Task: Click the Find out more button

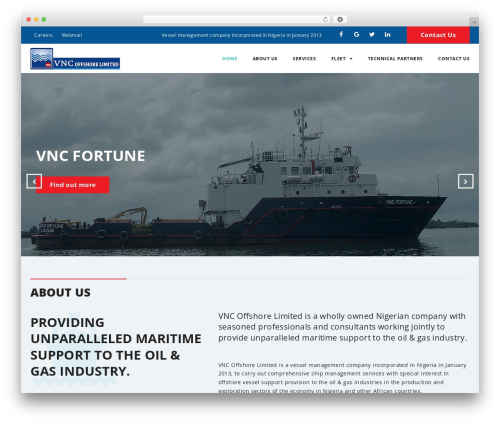Action: pyautogui.click(x=73, y=185)
